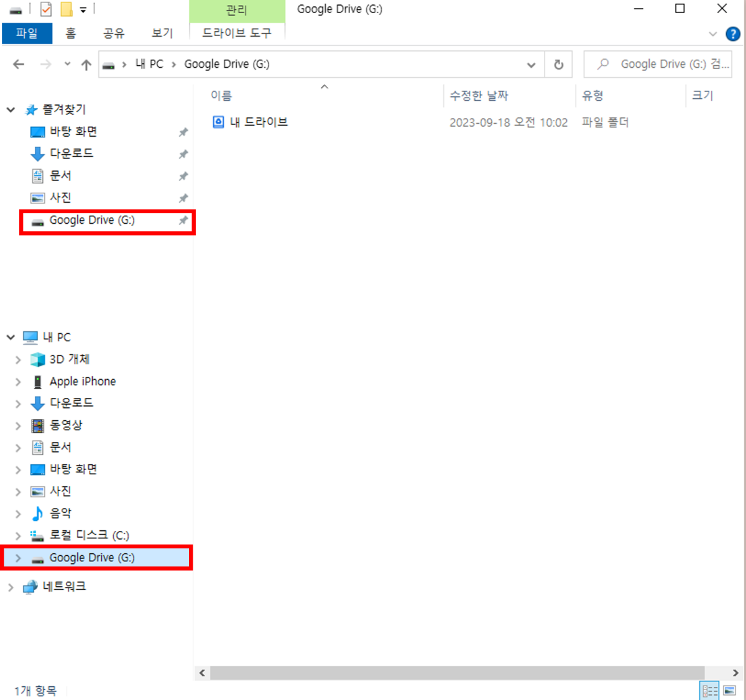This screenshot has width=746, height=700.
Task: Select the 바탕 화면 desktop icon under 내 PC
Action: 38,469
